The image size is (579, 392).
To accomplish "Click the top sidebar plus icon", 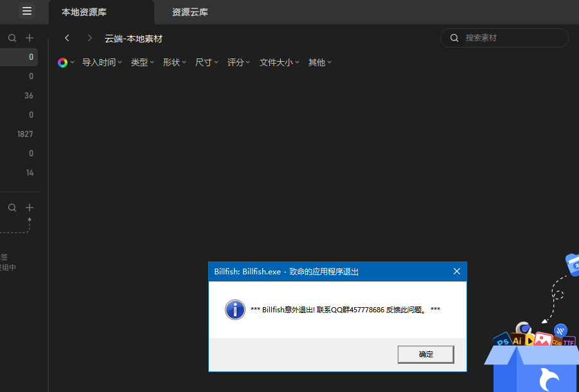I will [30, 38].
